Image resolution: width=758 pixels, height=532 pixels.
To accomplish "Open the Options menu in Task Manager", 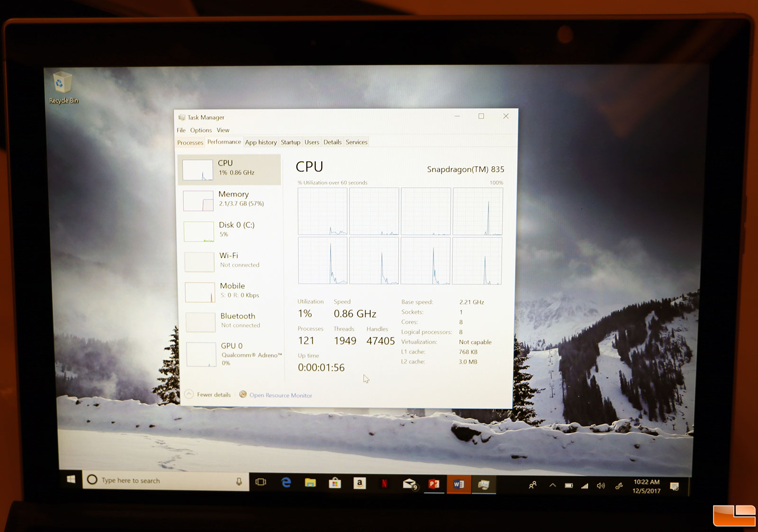I will coord(201,130).
